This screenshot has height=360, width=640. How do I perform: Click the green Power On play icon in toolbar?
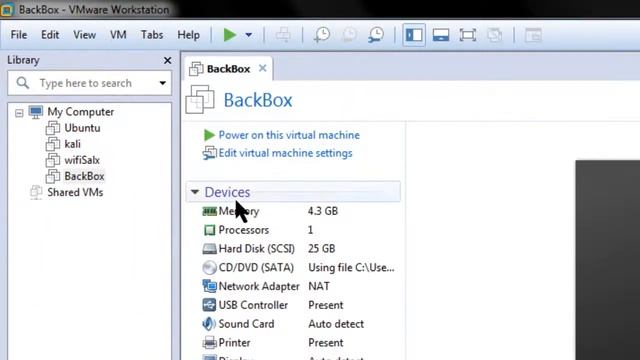point(230,35)
